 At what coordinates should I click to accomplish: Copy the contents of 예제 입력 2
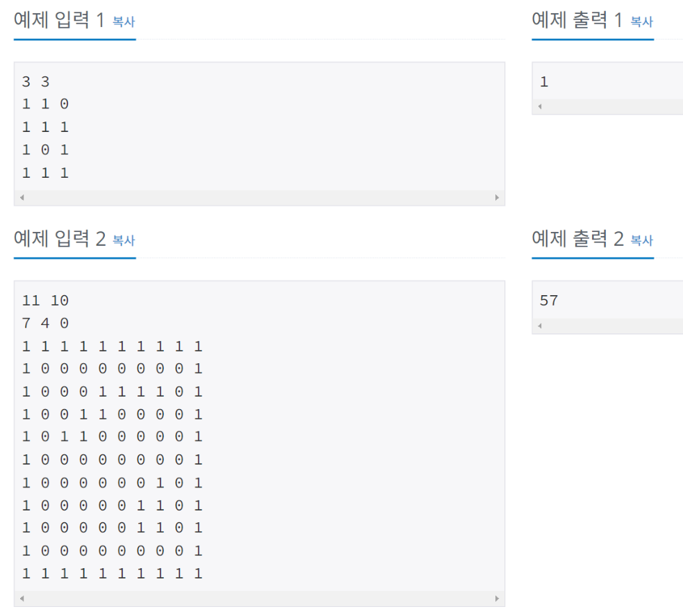123,241
